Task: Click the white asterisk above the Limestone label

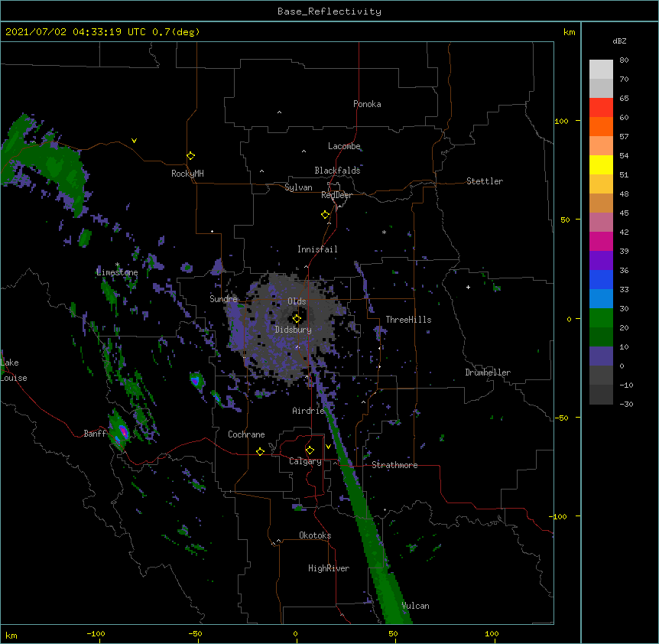Action: pos(117,265)
